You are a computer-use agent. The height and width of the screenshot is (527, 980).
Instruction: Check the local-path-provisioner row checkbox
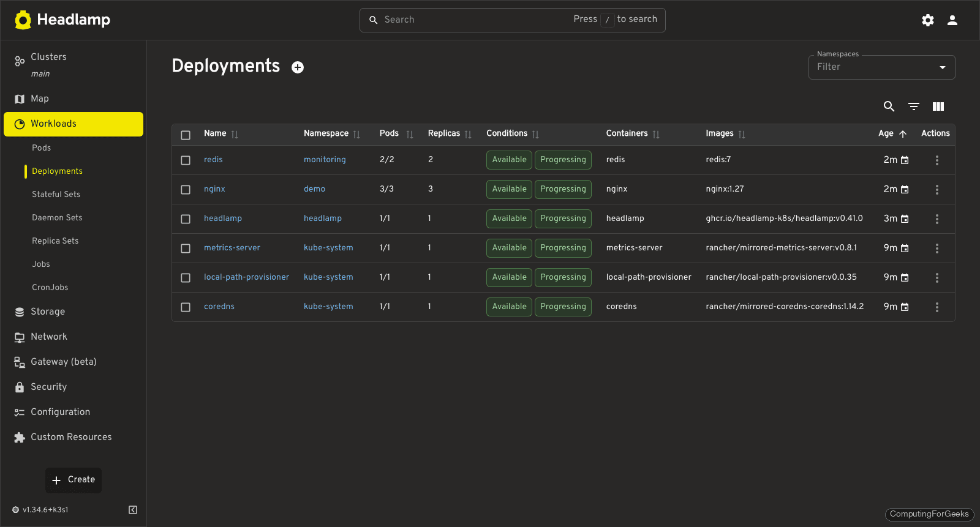(186, 278)
